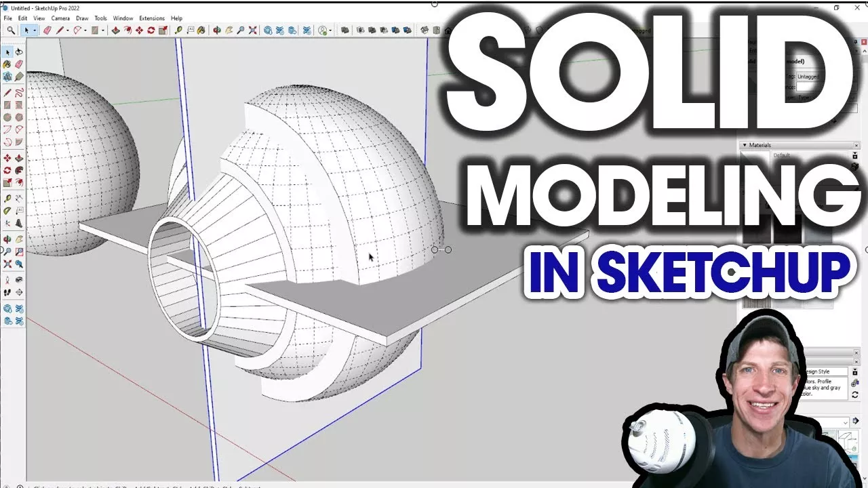Collapse the Materials panel triangle

[744, 145]
